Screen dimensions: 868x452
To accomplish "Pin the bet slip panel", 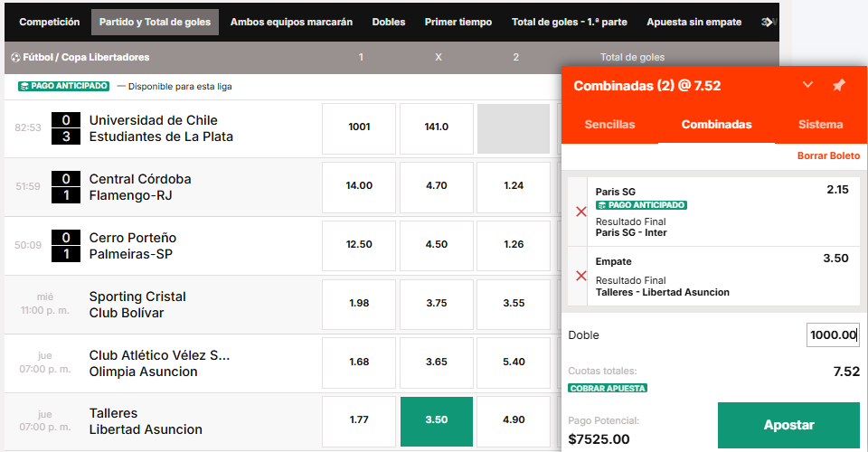I will click(x=838, y=86).
